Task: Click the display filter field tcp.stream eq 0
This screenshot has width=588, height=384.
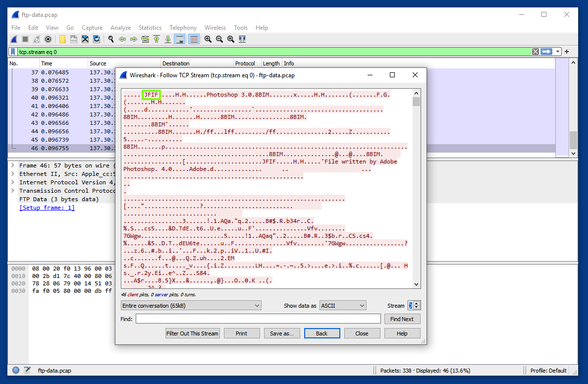Action: coord(274,52)
